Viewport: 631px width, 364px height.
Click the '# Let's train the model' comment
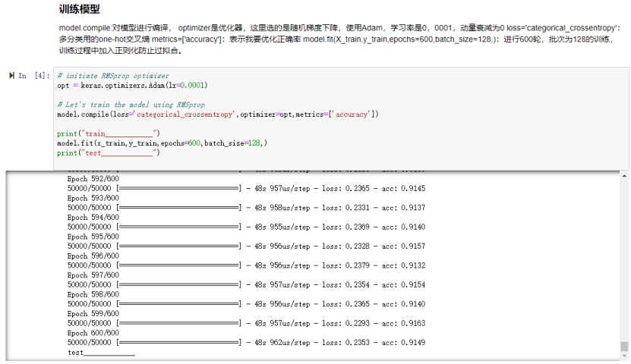coord(131,105)
